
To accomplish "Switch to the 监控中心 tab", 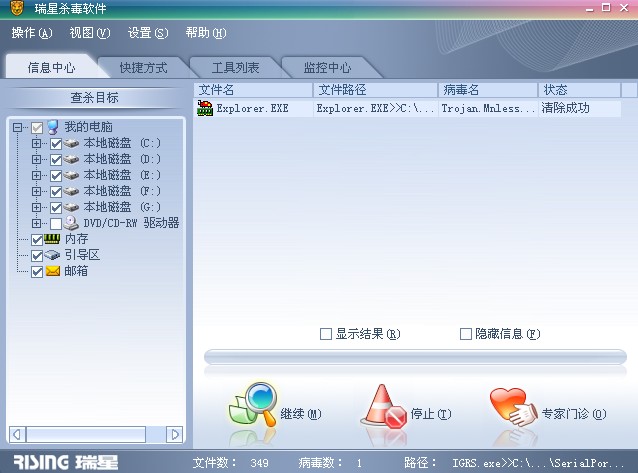I will [327, 68].
